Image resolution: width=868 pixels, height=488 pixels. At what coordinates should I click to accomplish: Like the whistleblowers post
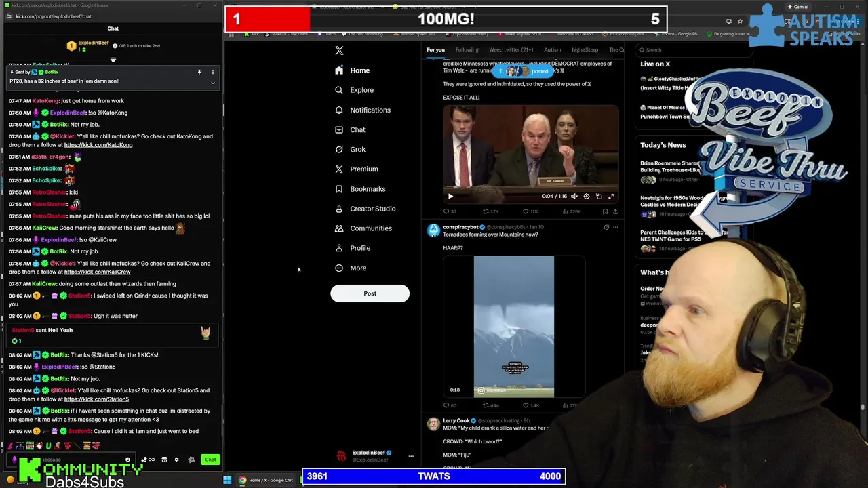(x=530, y=211)
